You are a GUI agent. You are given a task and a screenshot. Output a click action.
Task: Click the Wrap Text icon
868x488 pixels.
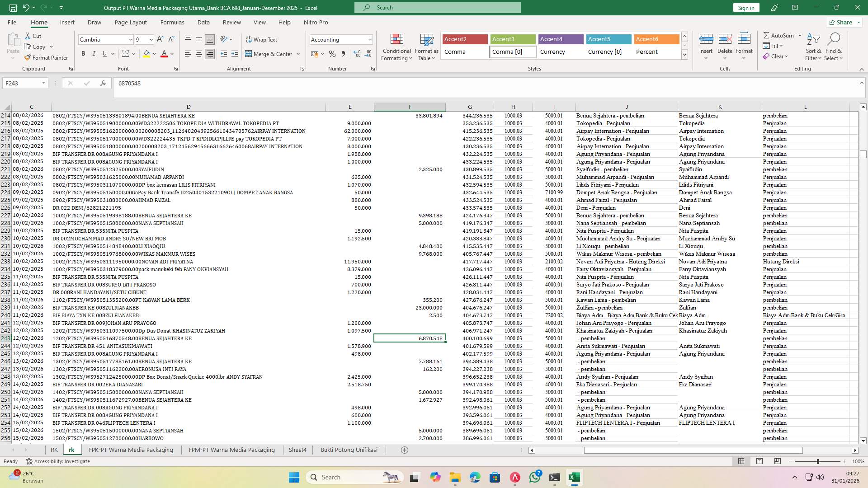(249, 39)
